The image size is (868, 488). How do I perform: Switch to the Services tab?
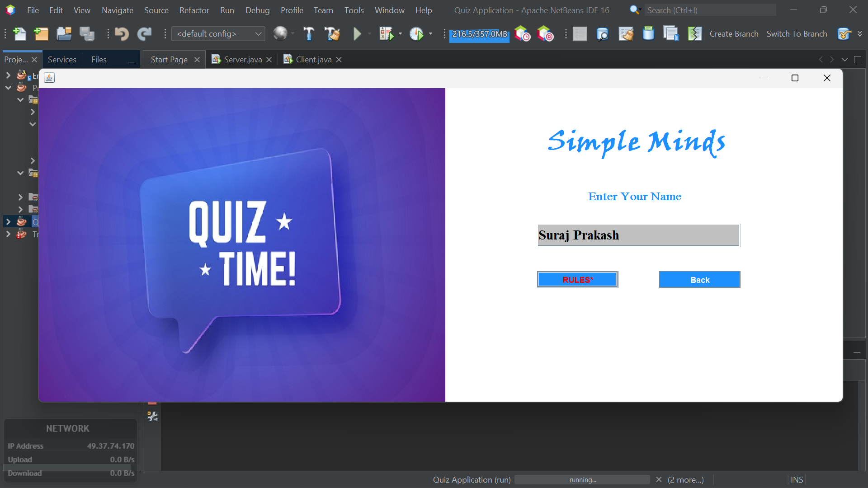(62, 59)
